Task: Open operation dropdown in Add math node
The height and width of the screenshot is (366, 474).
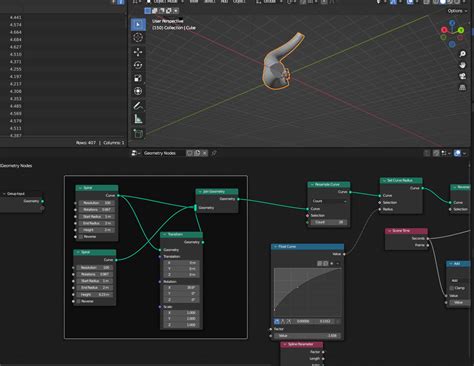Action: pos(459,281)
